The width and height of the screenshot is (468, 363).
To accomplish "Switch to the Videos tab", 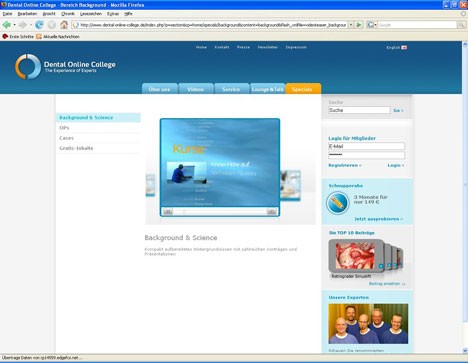I will (x=195, y=89).
